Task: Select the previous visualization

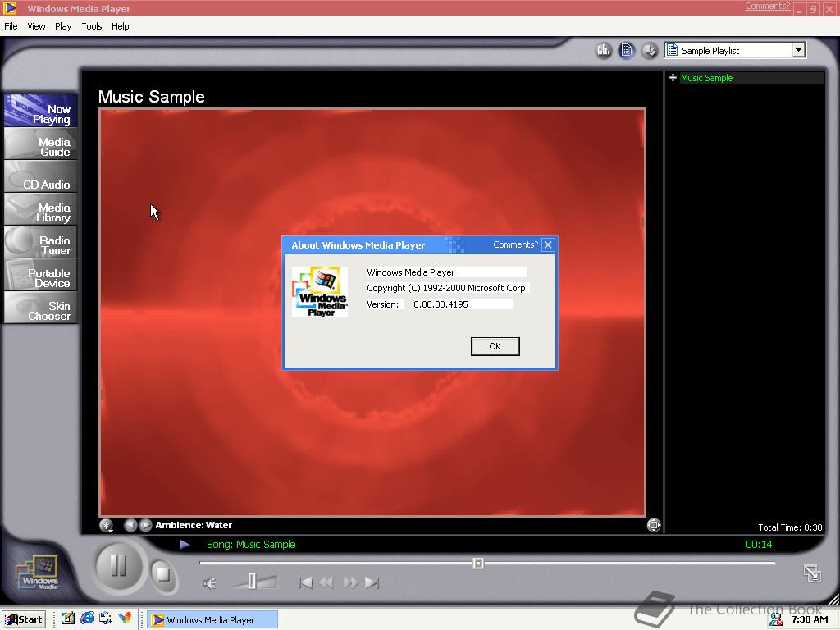Action: click(130, 525)
